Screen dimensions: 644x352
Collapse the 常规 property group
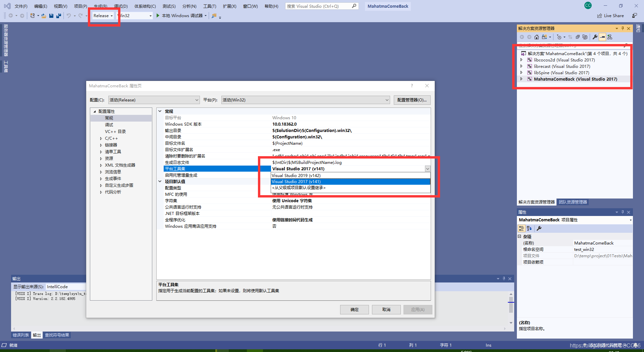tap(160, 111)
